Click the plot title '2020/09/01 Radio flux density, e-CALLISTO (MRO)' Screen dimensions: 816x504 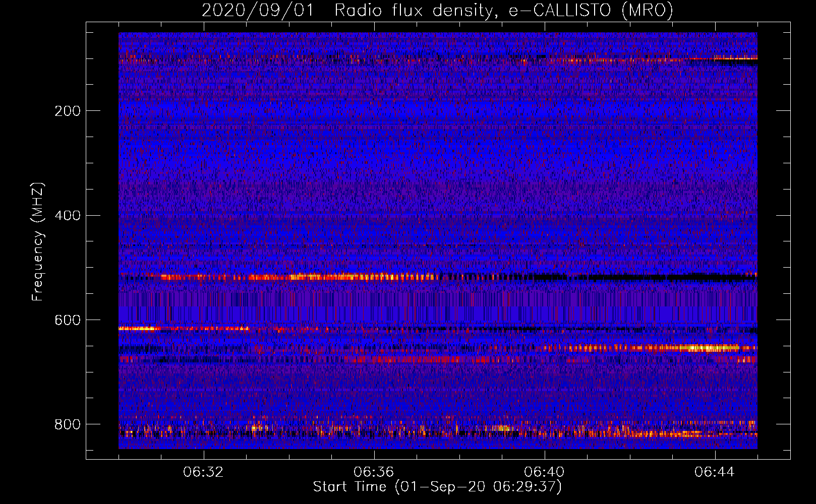(x=437, y=10)
